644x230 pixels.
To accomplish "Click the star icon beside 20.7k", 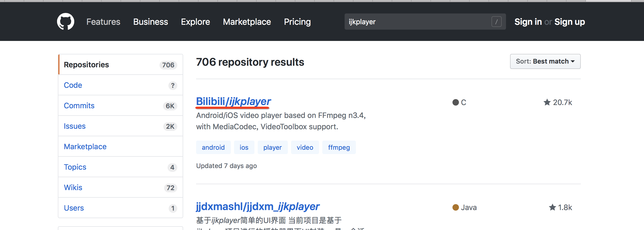I will point(547,102).
